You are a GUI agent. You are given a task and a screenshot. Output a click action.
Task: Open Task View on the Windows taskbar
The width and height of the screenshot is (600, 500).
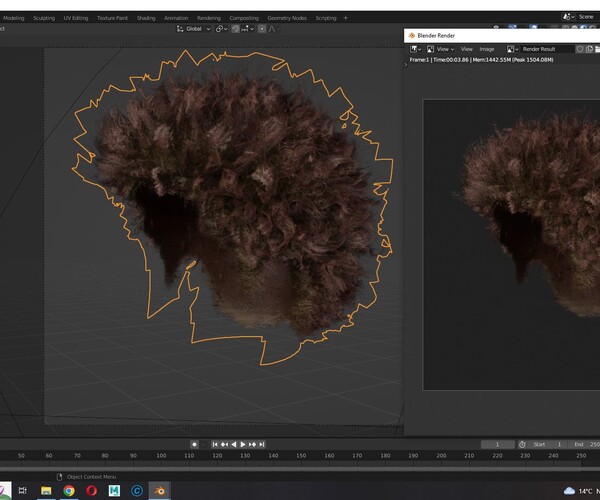click(23, 490)
